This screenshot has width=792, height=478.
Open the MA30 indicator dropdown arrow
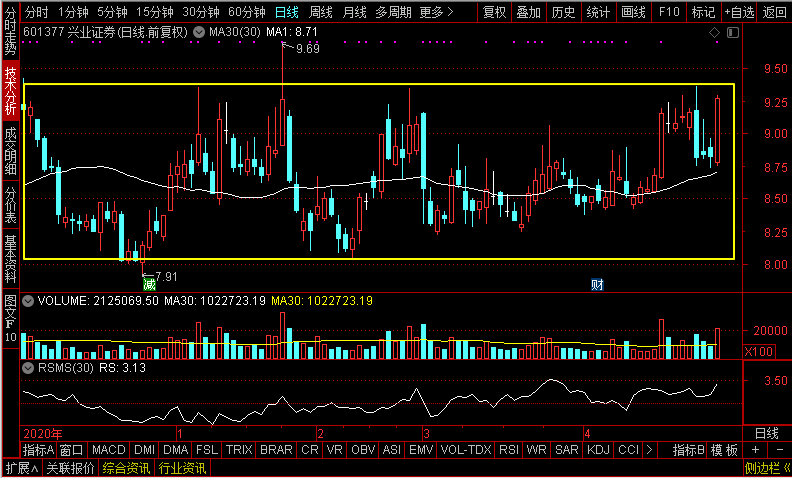pyautogui.click(x=199, y=33)
